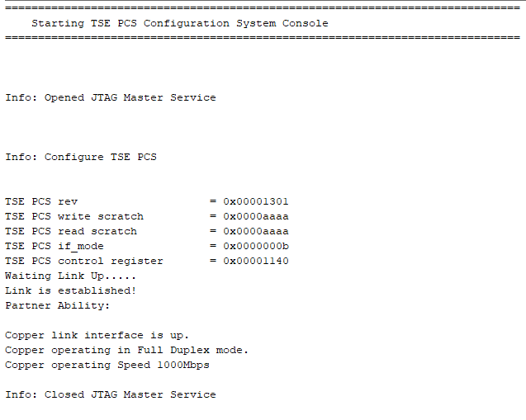Click the "Link is established!" message
The image size is (526, 420).
point(71,290)
